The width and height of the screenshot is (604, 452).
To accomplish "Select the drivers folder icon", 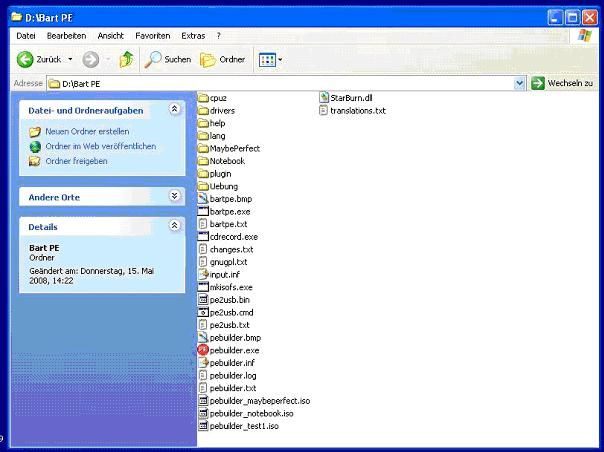I will pyautogui.click(x=203, y=111).
